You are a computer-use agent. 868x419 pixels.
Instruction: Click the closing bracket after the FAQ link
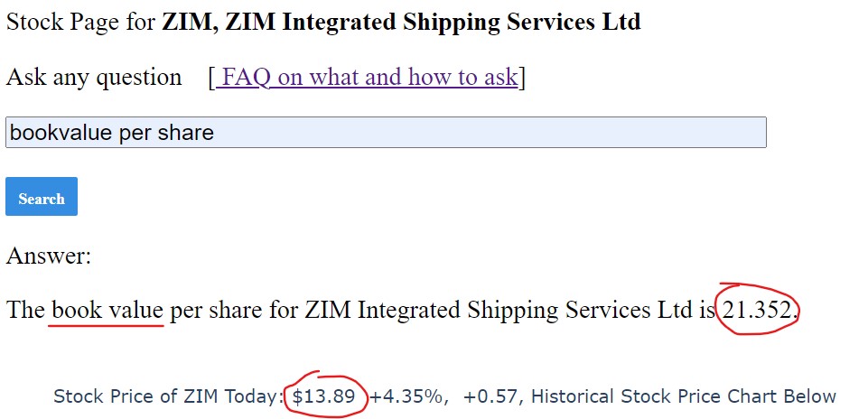(x=521, y=78)
